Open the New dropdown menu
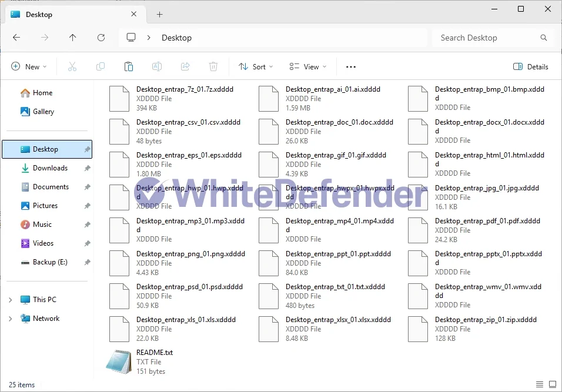 coord(29,67)
